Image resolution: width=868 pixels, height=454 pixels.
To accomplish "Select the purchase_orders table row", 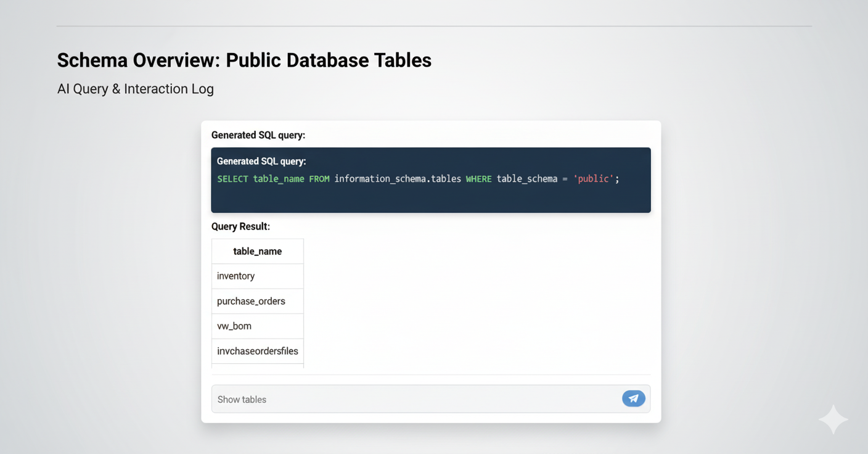I will [257, 301].
